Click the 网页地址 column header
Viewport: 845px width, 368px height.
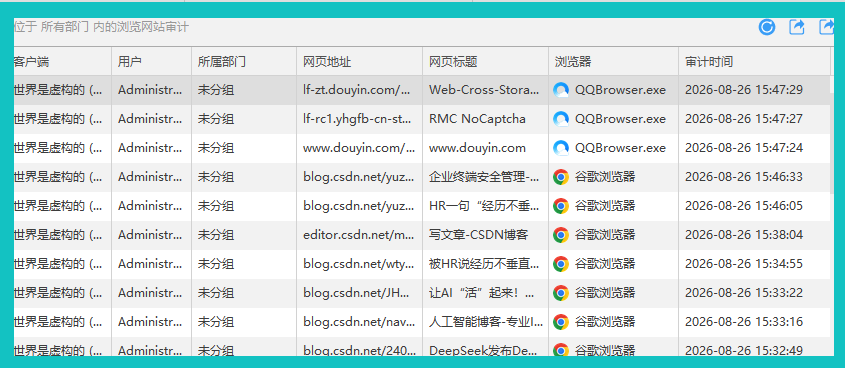(x=359, y=62)
